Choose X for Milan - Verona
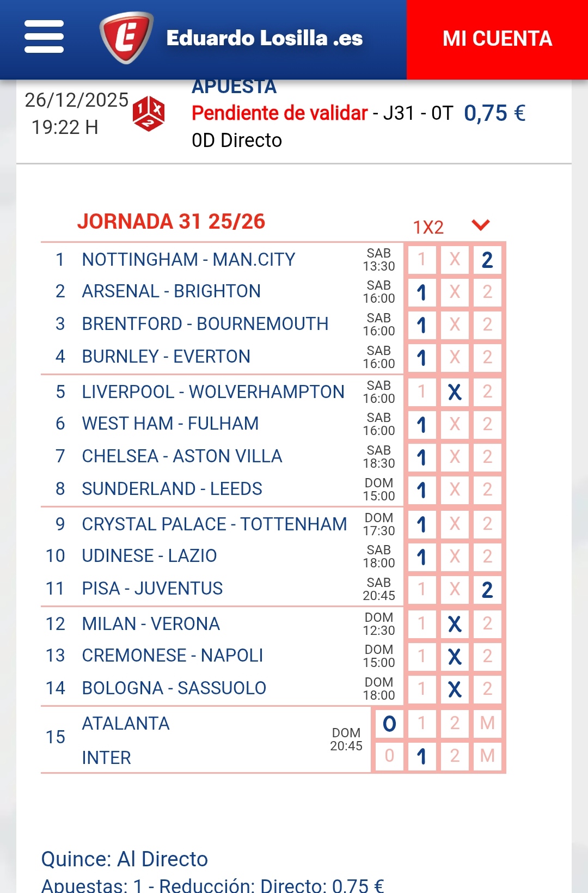Image resolution: width=588 pixels, height=893 pixels. click(455, 623)
